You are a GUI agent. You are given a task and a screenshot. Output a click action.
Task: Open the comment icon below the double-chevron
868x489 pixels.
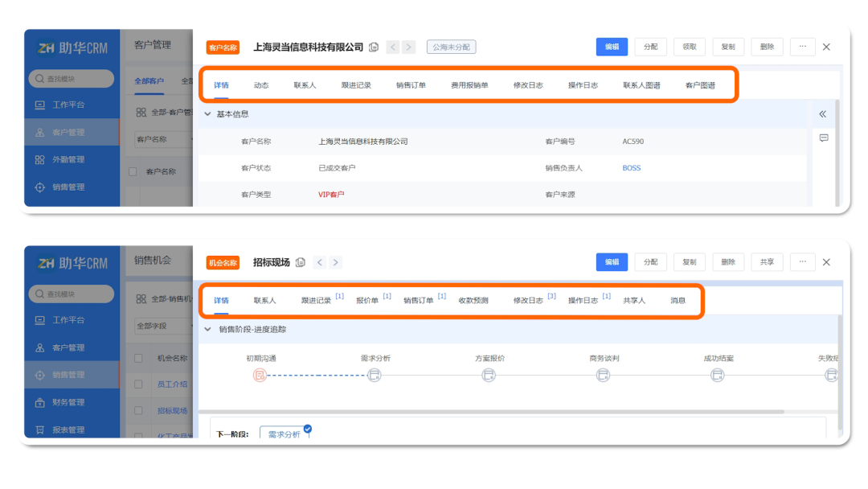coord(823,138)
